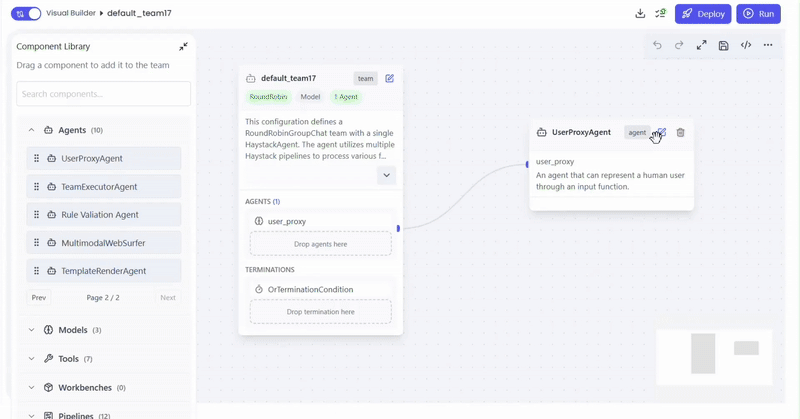Collapse the Agents section
This screenshot has height=419, width=800.
click(31, 130)
